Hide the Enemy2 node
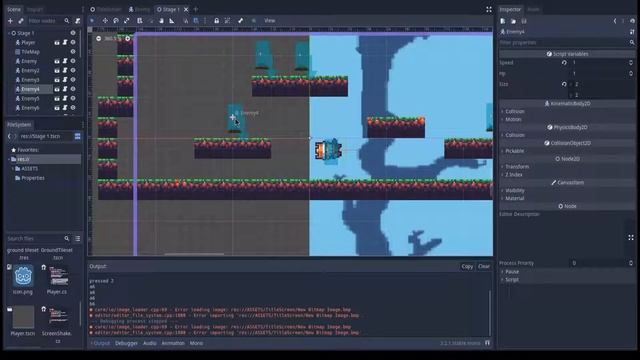This screenshot has width=640, height=360. pos(73,71)
